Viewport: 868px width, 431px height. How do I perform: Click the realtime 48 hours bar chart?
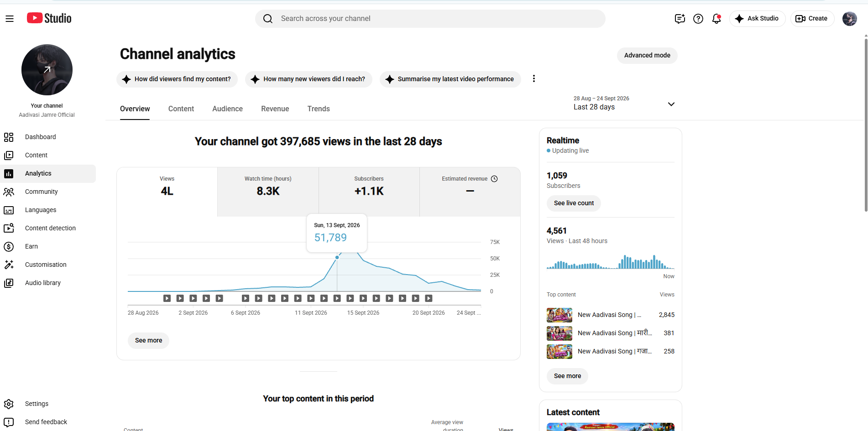point(611,262)
